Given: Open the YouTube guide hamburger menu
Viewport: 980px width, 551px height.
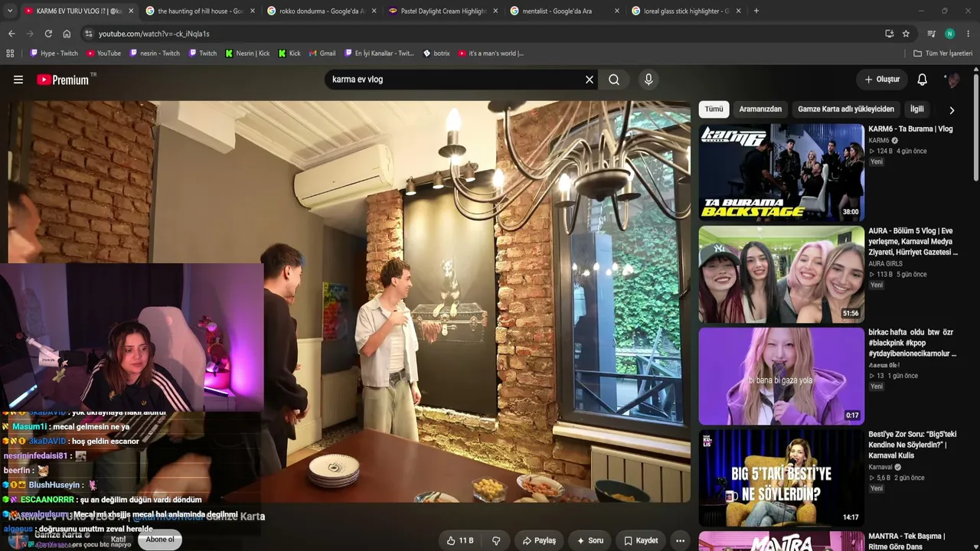Looking at the screenshot, I should [x=18, y=80].
